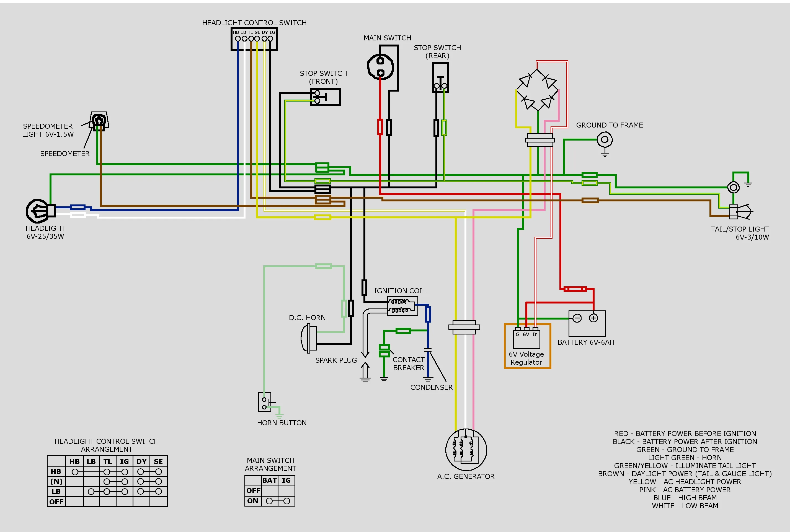The width and height of the screenshot is (790, 532).
Task: Click "BLUE - HIGH BEAM" legend line
Action: click(x=685, y=498)
